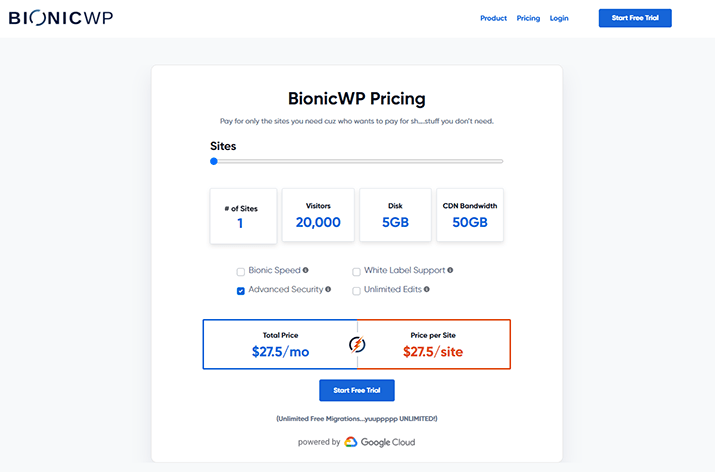Click the Total Price box
The width and height of the screenshot is (715, 472).
coord(280,344)
